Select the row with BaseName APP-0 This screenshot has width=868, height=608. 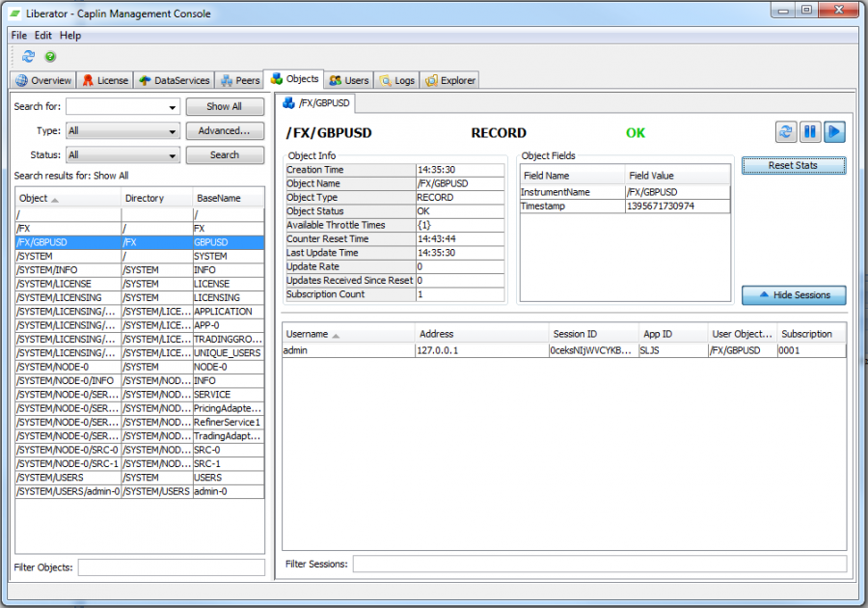tap(140, 325)
